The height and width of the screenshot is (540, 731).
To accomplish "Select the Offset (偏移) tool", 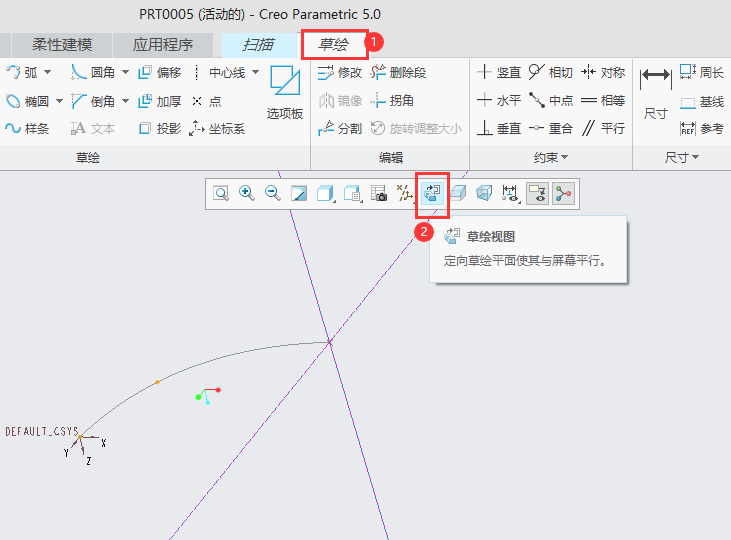I will pos(159,73).
